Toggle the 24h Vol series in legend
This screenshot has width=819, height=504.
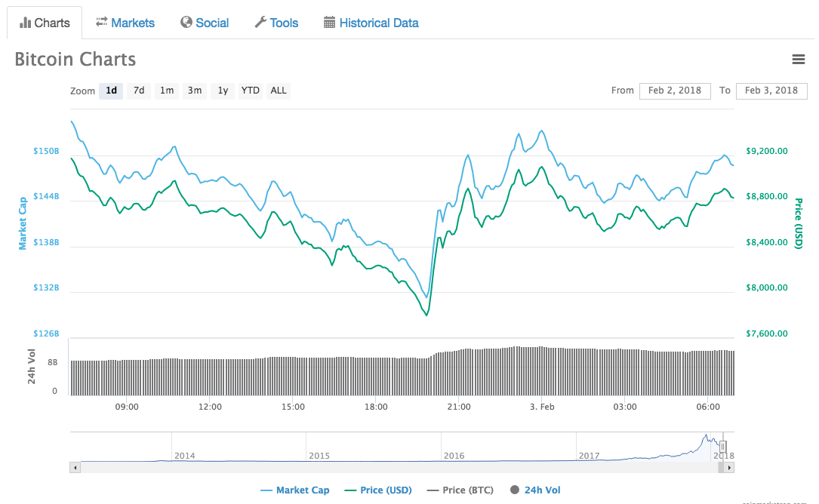point(535,490)
